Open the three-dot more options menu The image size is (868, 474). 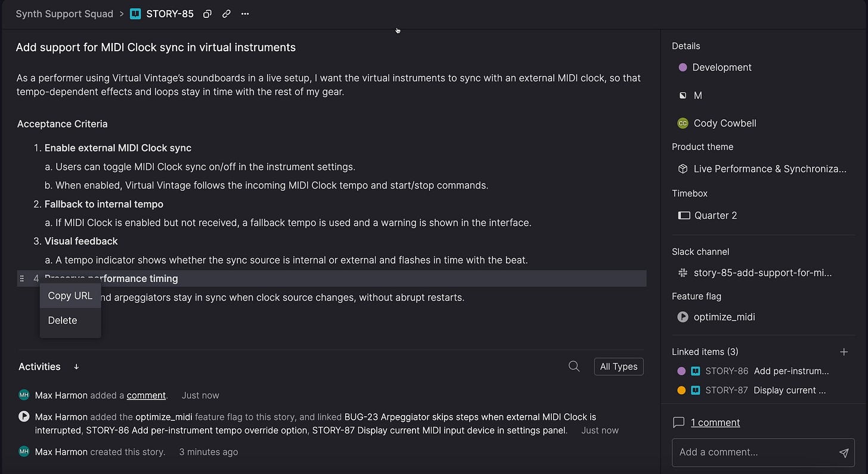[x=245, y=14]
